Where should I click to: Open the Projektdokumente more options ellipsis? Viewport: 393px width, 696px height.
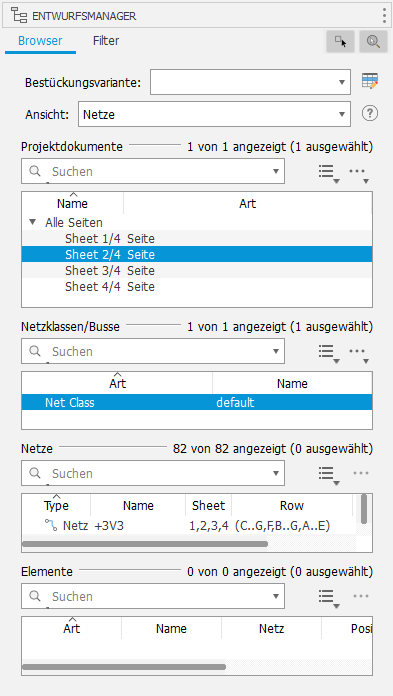pos(359,173)
